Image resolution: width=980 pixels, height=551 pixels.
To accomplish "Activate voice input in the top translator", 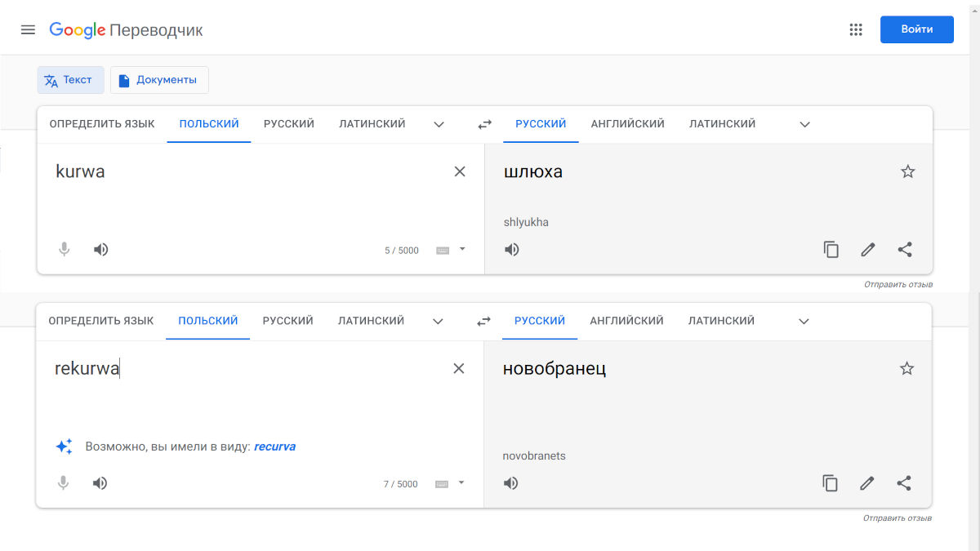I will click(65, 250).
